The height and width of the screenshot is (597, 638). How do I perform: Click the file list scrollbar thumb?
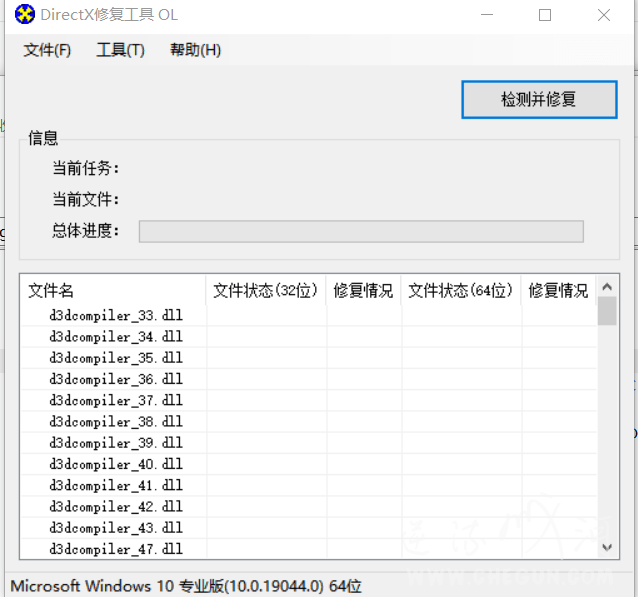607,311
